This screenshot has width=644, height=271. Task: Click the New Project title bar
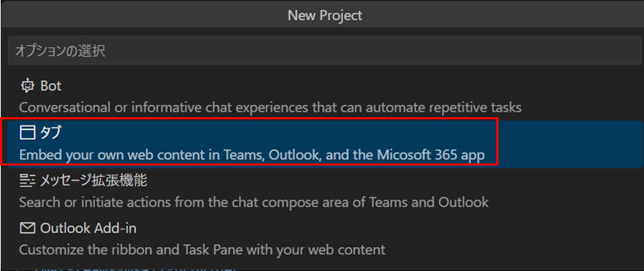click(x=324, y=15)
